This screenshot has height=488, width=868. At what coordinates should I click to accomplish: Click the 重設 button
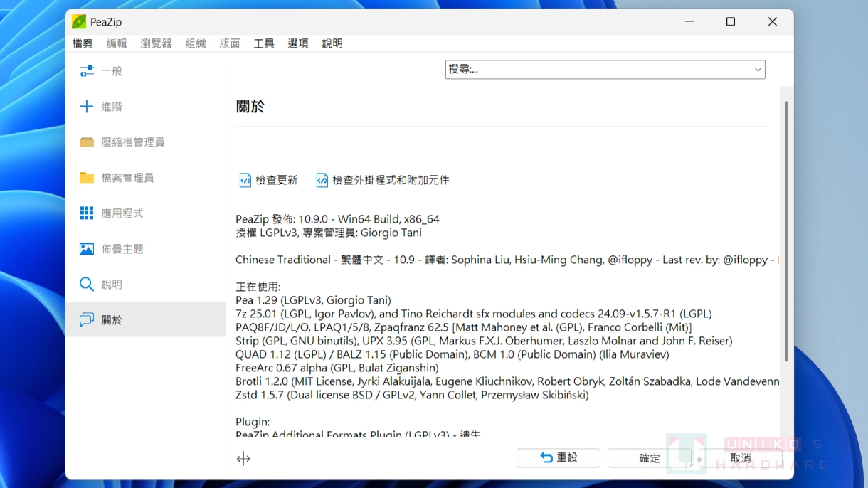[x=559, y=457]
